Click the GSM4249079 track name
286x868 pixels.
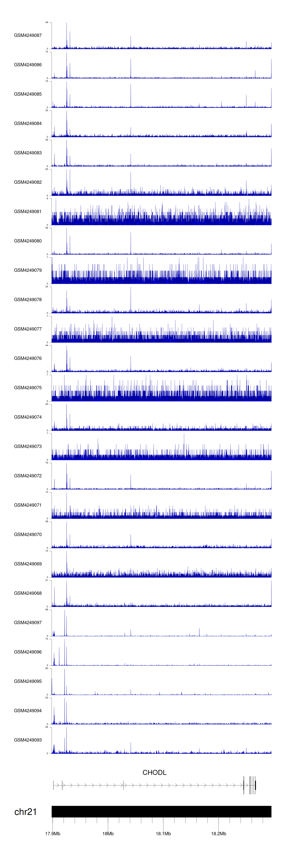pyautogui.click(x=28, y=270)
